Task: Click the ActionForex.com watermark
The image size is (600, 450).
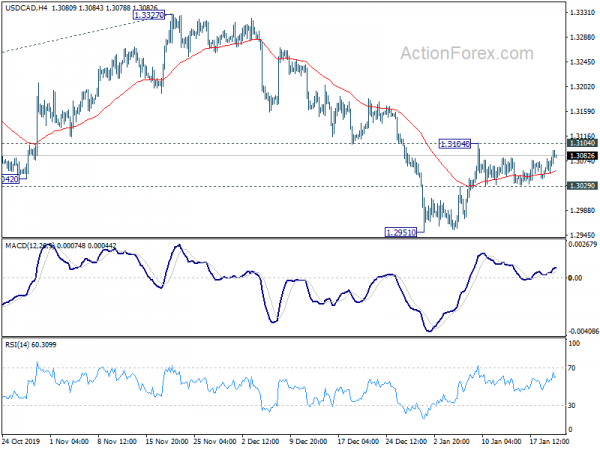Action: (467, 53)
